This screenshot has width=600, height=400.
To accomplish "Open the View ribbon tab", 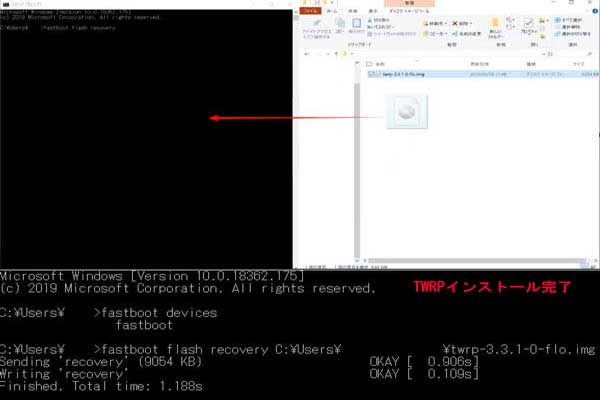I will point(372,11).
